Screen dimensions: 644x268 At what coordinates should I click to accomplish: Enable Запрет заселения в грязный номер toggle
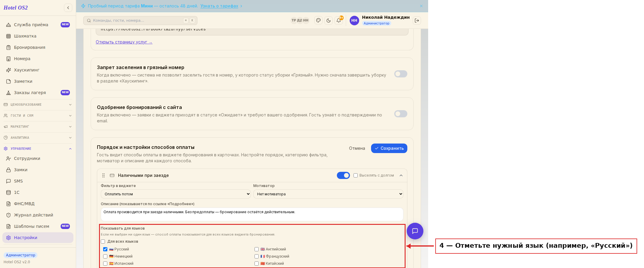click(401, 74)
